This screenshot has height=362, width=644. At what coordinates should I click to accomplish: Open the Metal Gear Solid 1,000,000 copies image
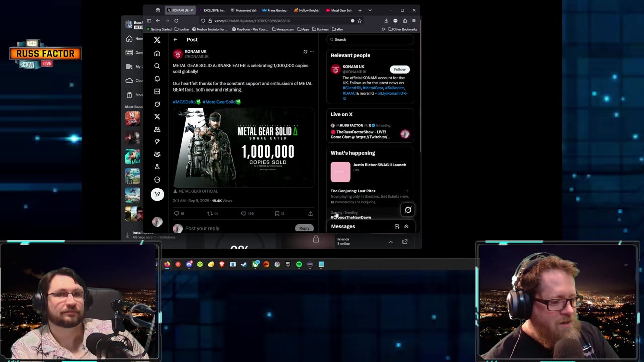244,147
